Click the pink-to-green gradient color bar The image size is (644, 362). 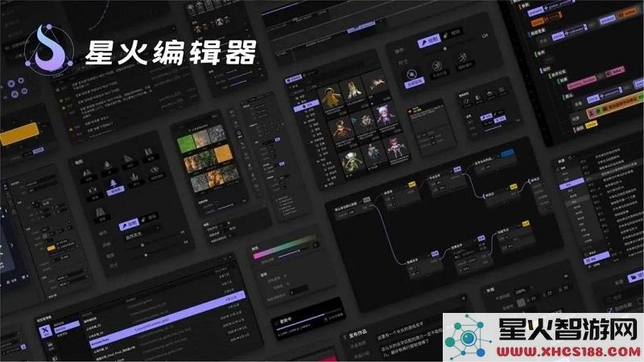click(283, 246)
